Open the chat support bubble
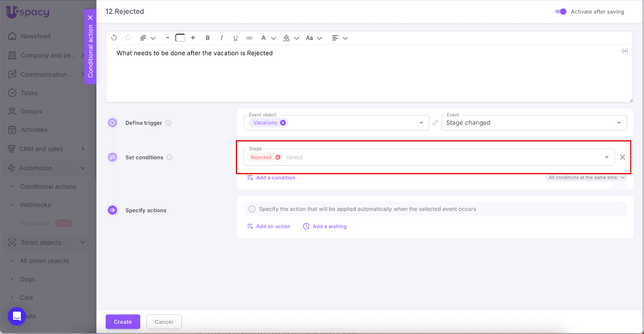 pyautogui.click(x=17, y=316)
